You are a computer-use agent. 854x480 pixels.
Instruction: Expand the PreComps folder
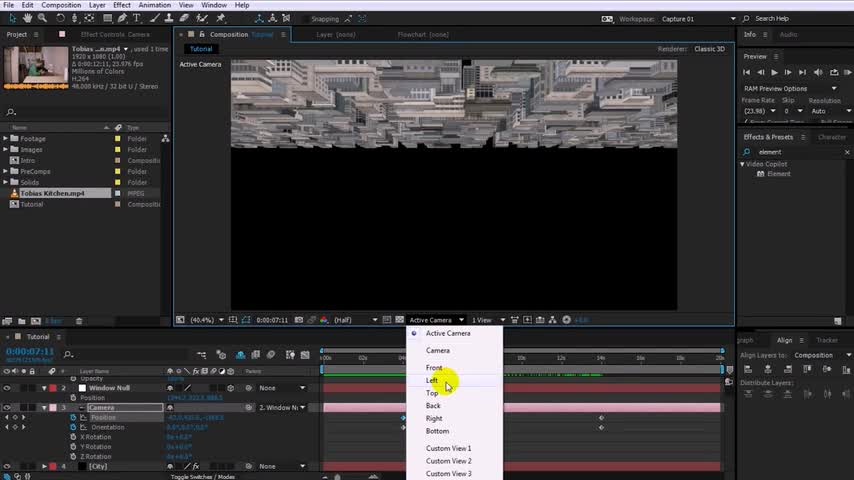(x=5, y=171)
